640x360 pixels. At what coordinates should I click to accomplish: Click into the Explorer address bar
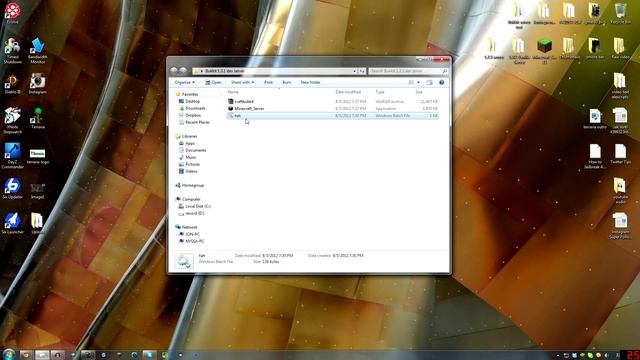coord(273,71)
